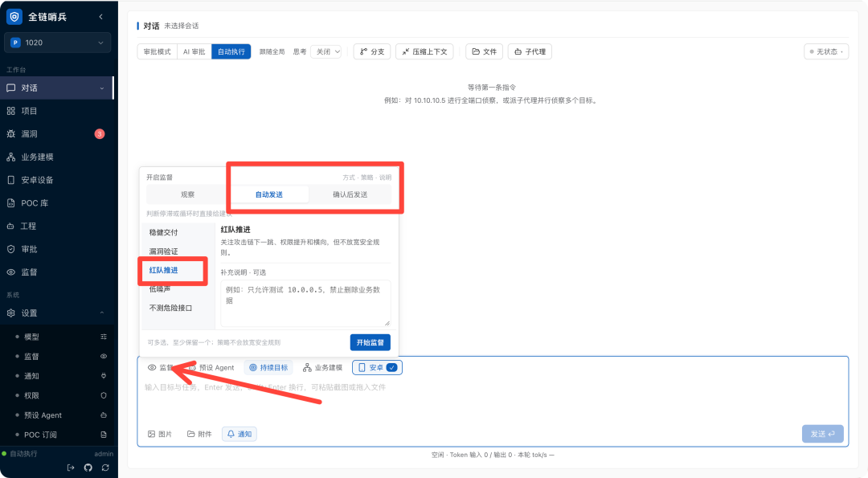Click the 附件 attachment folder icon
The image size is (868, 478).
pyautogui.click(x=191, y=435)
